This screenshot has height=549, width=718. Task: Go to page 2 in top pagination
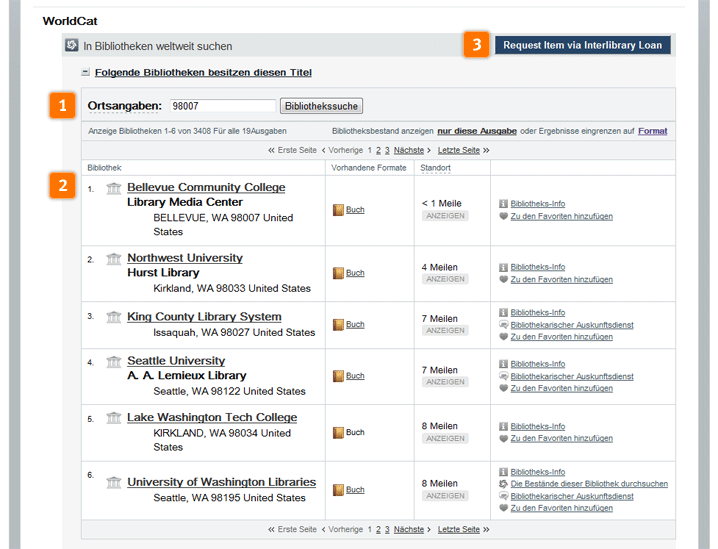tap(377, 149)
